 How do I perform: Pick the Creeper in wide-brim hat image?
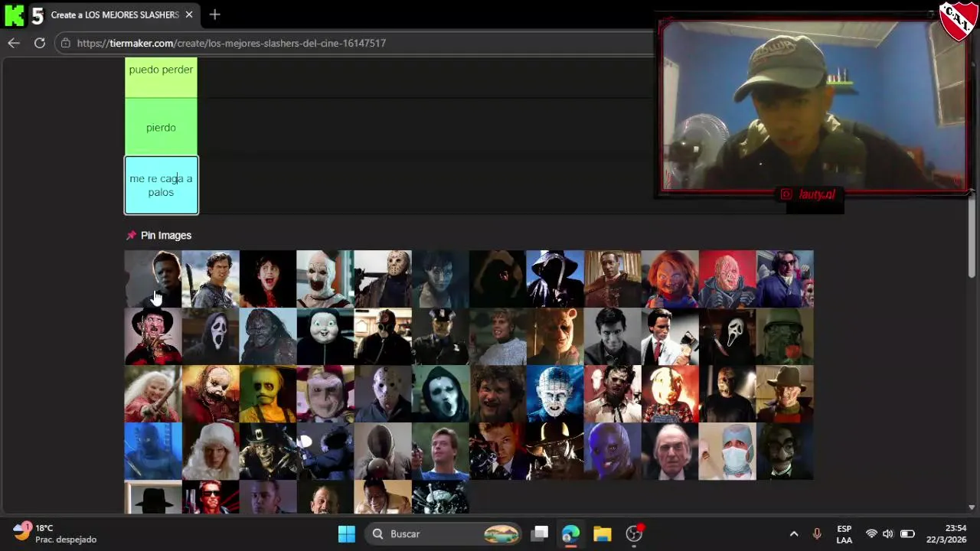click(x=555, y=451)
